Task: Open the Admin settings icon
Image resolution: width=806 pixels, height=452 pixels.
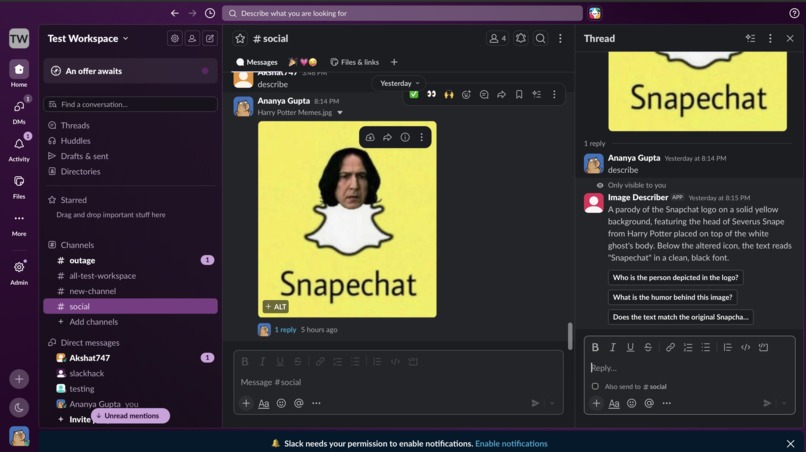Action: 19,267
